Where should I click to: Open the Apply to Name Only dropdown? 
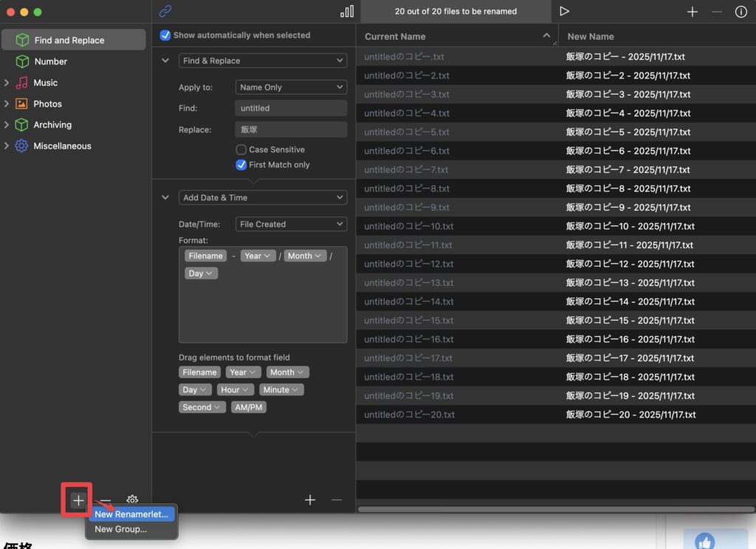pyautogui.click(x=291, y=87)
